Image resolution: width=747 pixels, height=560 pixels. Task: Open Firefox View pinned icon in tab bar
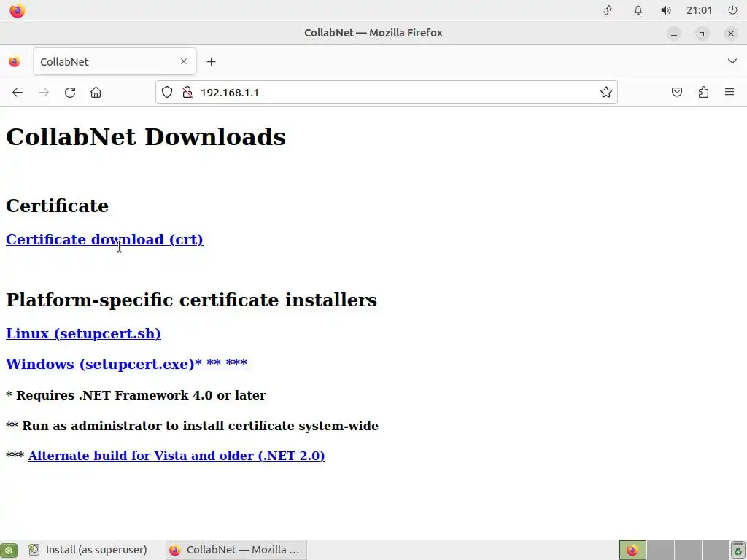point(15,61)
